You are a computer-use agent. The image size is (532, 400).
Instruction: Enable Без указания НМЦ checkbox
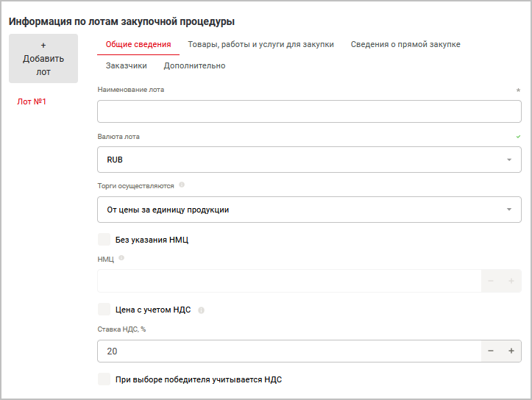[x=104, y=240]
